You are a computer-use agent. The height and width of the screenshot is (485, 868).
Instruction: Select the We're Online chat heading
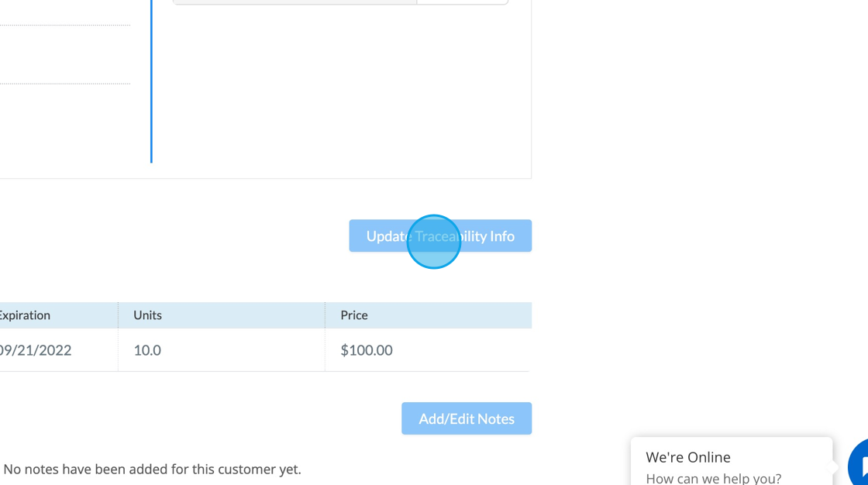click(687, 457)
